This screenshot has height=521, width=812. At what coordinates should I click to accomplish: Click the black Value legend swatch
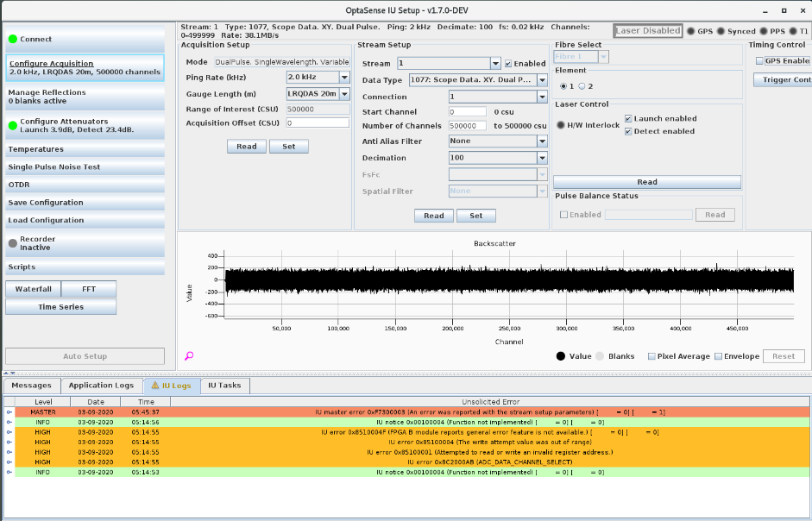pyautogui.click(x=560, y=356)
